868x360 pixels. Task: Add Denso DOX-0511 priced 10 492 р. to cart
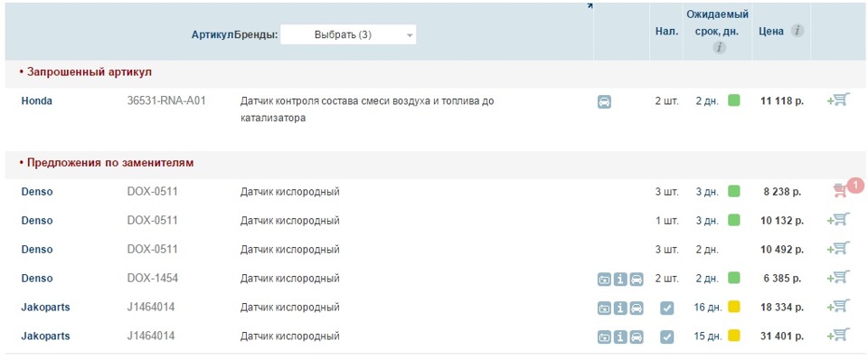coord(838,249)
